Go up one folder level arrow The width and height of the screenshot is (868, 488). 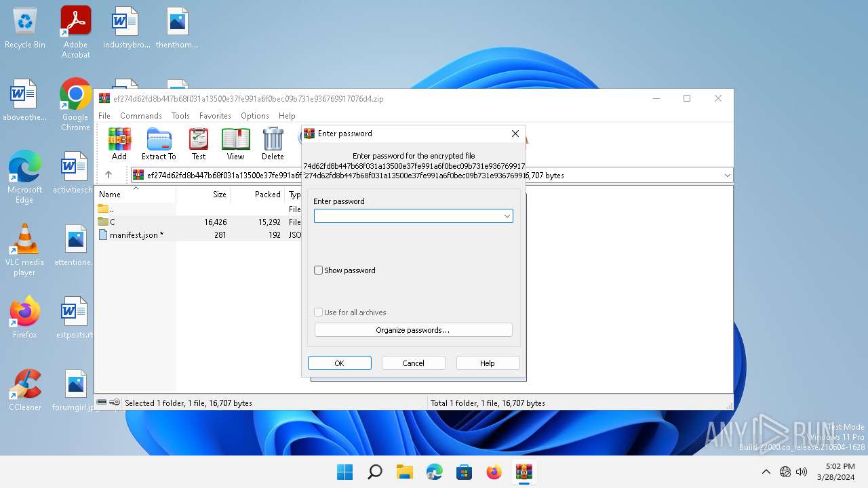[x=108, y=175]
